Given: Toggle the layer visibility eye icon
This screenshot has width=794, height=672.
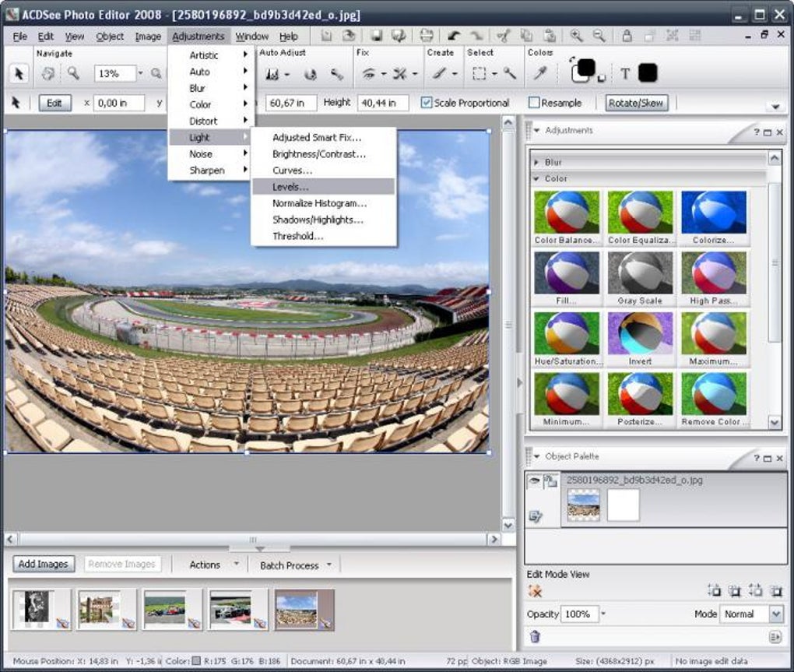Looking at the screenshot, I should coord(534,480).
